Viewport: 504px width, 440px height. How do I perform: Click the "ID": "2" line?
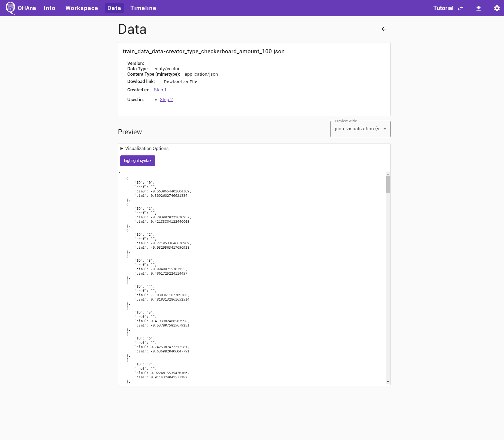[x=144, y=235]
